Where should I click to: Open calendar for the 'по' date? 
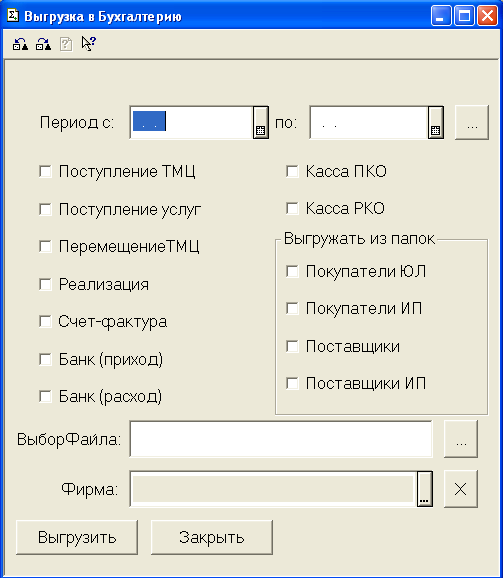(436, 122)
